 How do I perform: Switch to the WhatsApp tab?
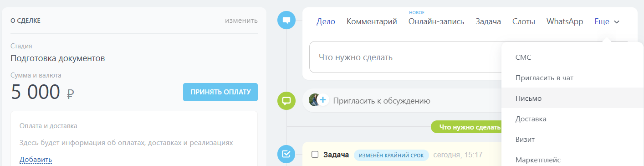tap(565, 21)
